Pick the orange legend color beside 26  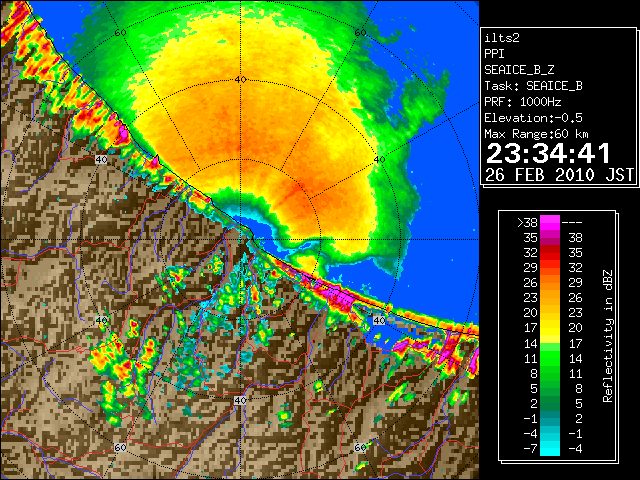click(550, 282)
